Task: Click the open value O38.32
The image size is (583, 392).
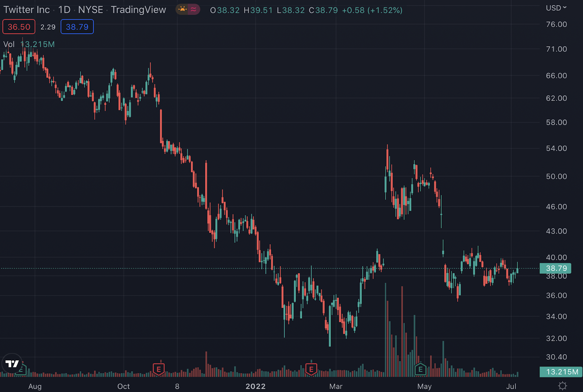Action: click(x=225, y=10)
